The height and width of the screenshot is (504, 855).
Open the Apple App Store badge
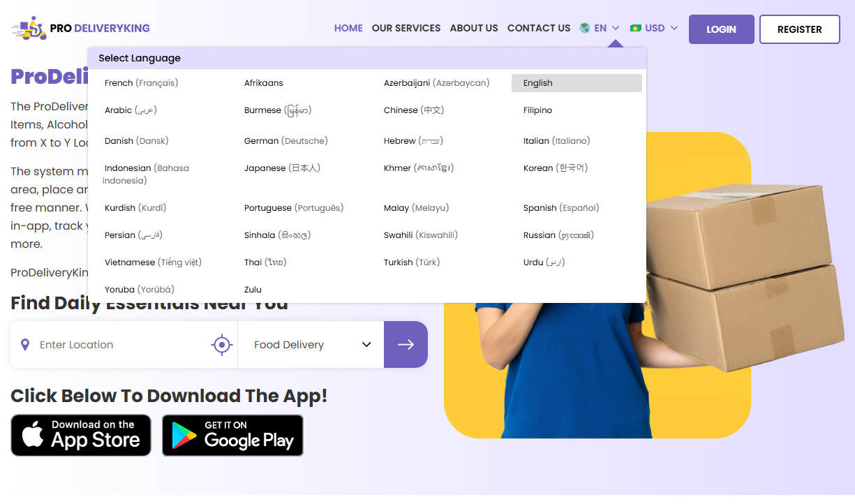pyautogui.click(x=81, y=435)
